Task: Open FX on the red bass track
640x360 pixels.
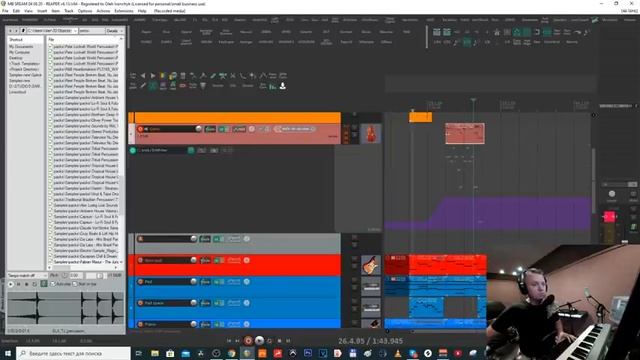Action: click(205, 260)
